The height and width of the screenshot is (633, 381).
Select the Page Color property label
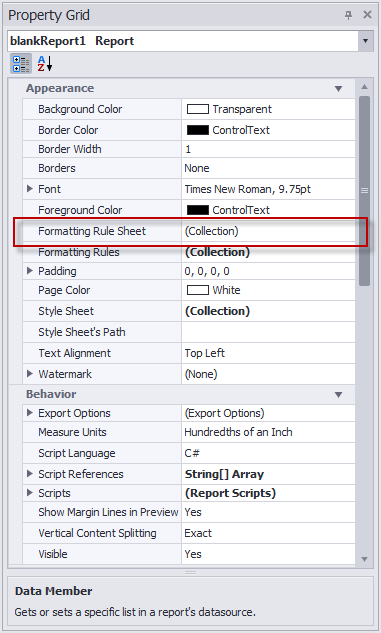[64, 290]
